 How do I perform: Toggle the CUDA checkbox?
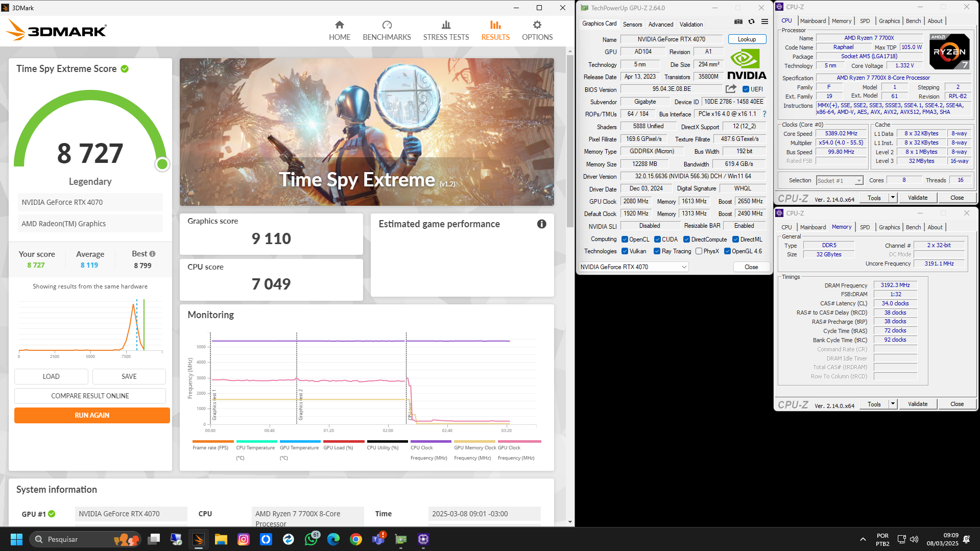click(x=657, y=239)
